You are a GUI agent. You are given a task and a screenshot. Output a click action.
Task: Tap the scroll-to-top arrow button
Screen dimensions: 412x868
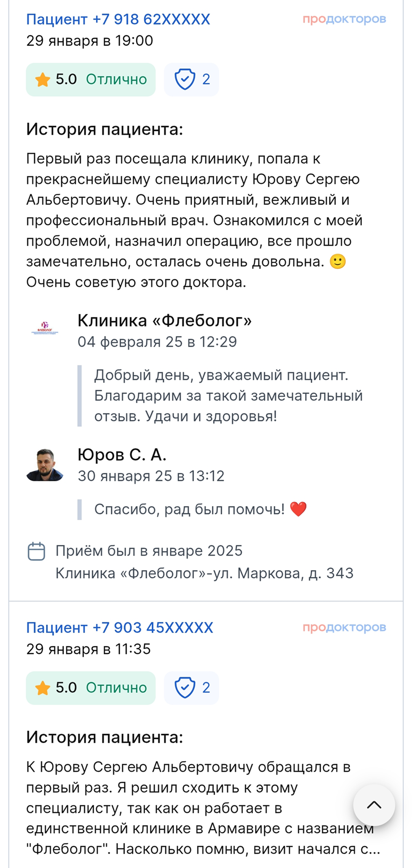pos(374,805)
